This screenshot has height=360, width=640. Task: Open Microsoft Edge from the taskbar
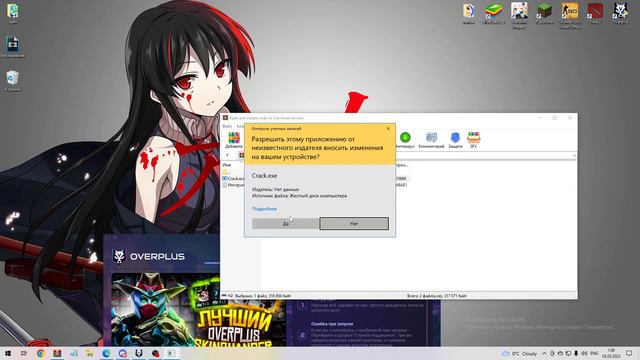[x=106, y=353]
